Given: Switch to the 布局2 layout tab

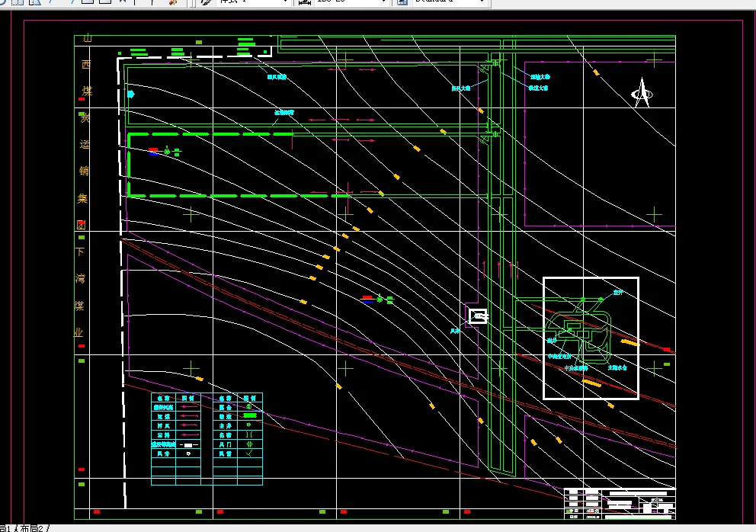Looking at the screenshot, I should 31,528.
